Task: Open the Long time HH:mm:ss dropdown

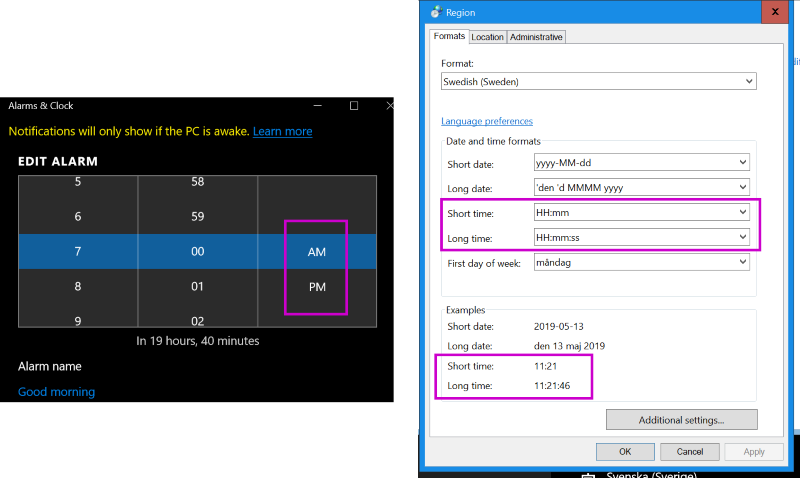Action: coord(641,237)
